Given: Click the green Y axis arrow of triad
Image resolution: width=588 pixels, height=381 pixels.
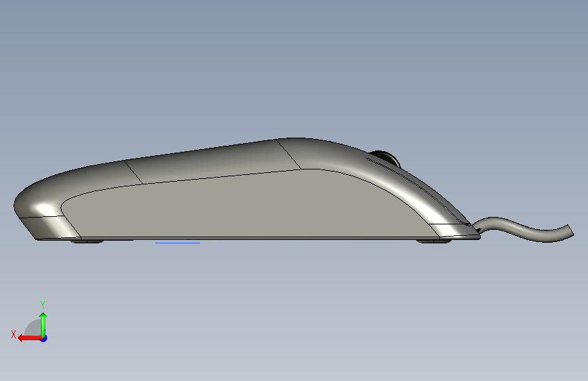Looking at the screenshot, I should (43, 324).
